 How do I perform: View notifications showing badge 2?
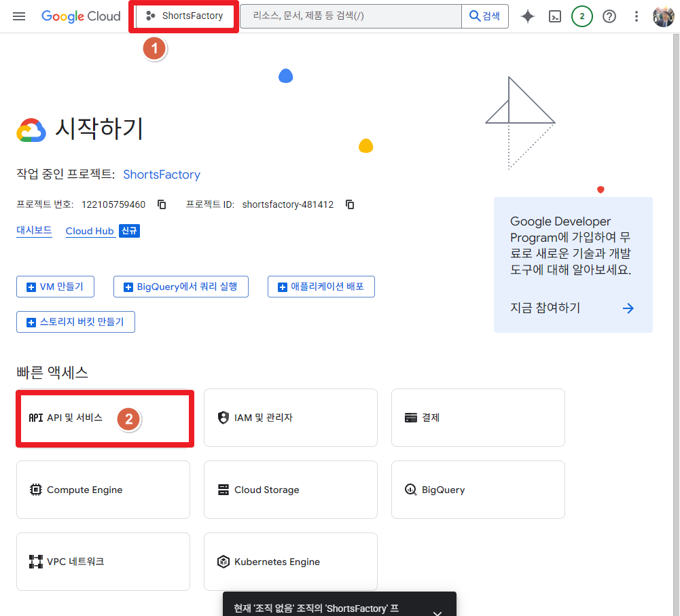coord(582,16)
